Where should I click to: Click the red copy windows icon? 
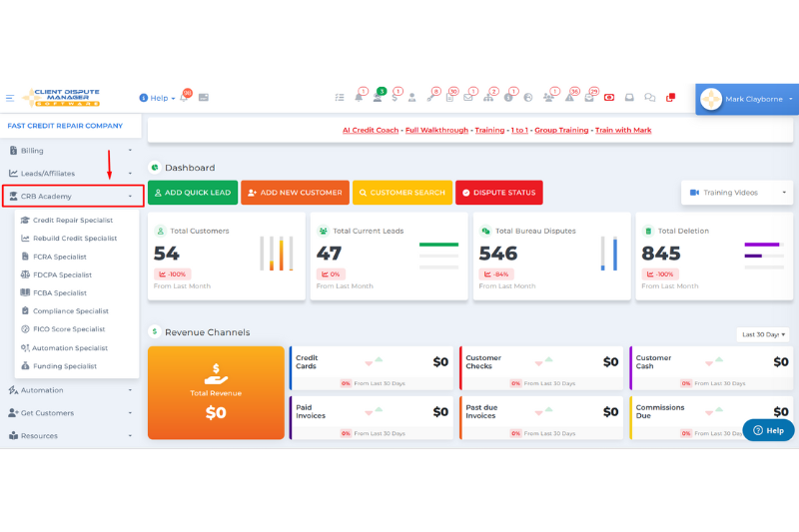pos(670,97)
